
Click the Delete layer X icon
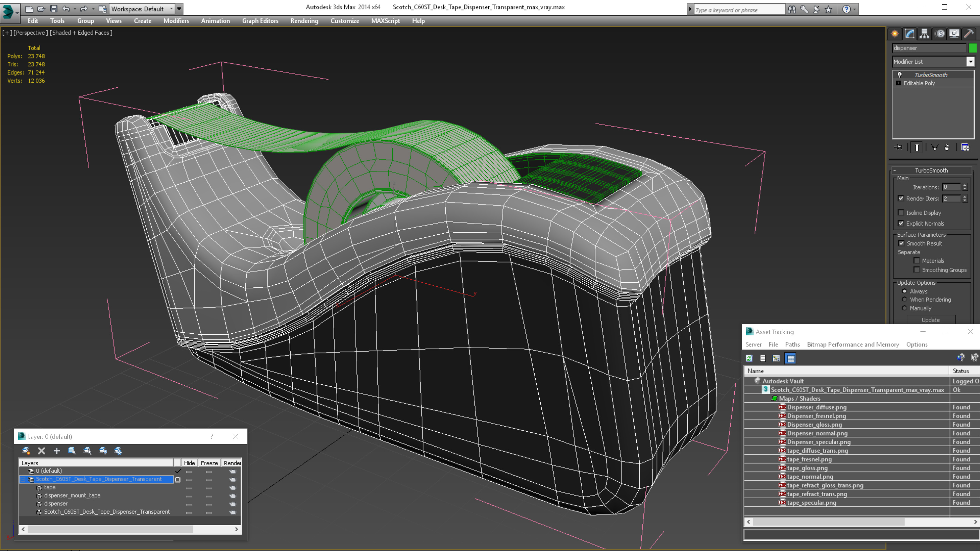42,451
